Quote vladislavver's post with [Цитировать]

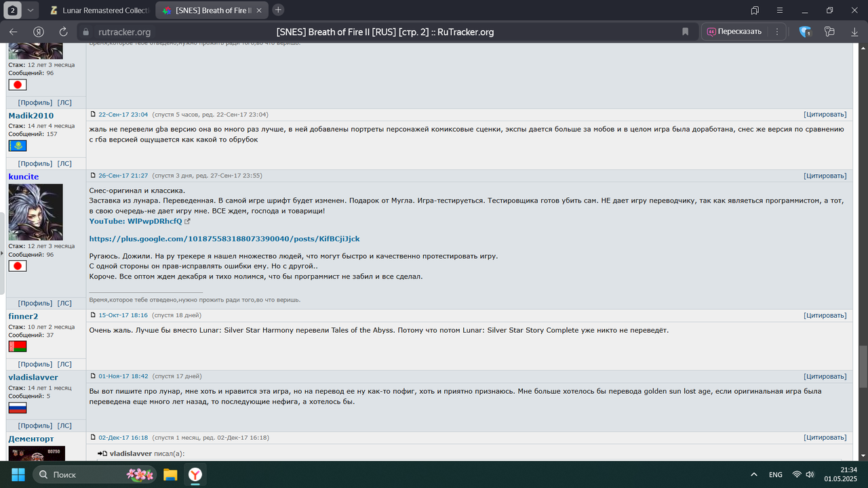tap(825, 376)
